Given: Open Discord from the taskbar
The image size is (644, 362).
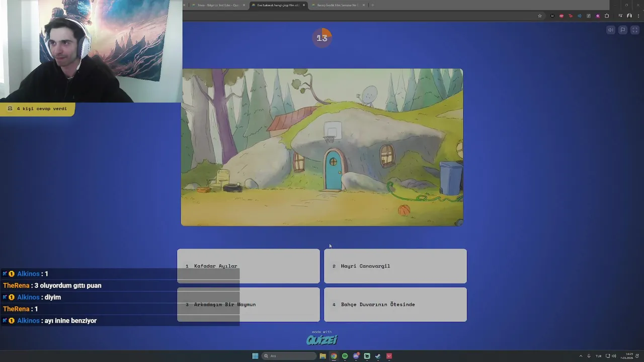Looking at the screenshot, I should [x=356, y=356].
